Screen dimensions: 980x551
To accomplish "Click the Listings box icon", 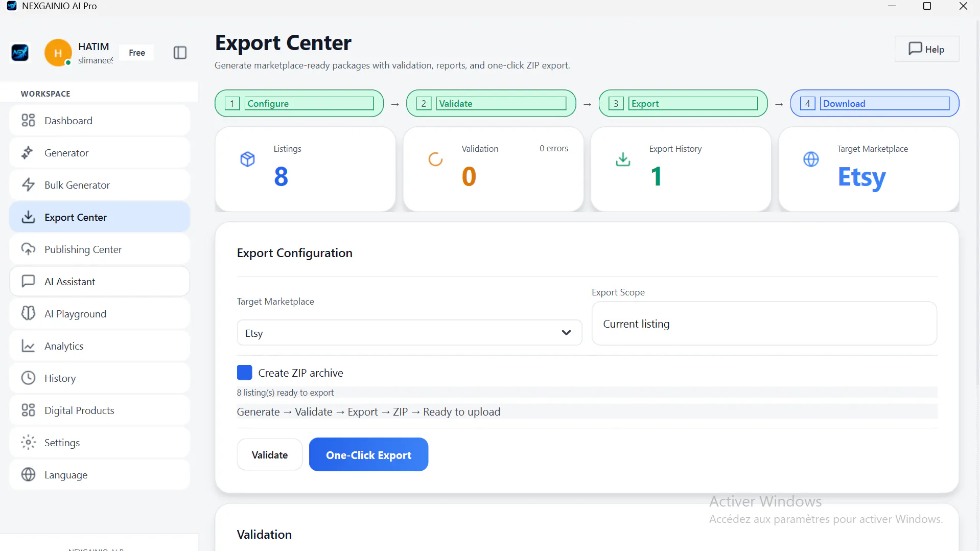I will point(247,159).
